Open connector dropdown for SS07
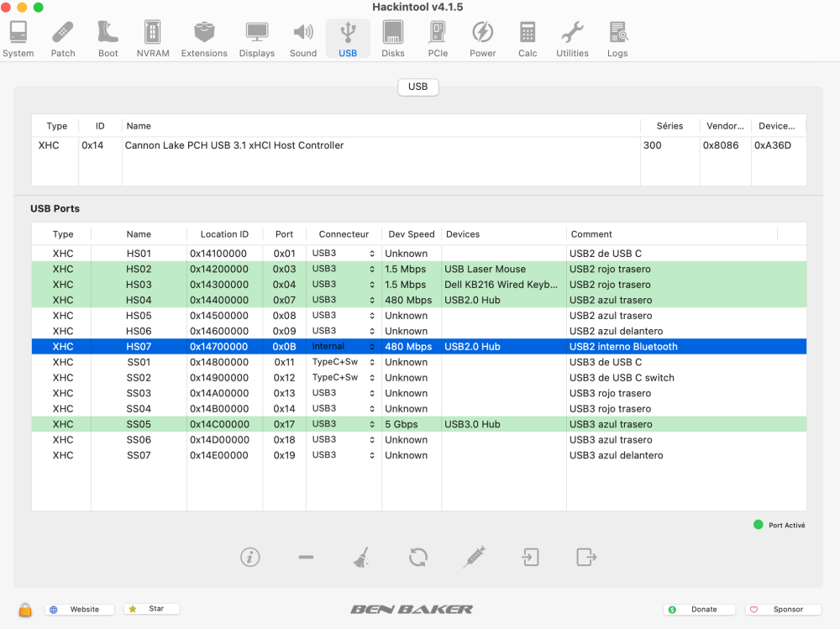The image size is (840, 629). (343, 455)
